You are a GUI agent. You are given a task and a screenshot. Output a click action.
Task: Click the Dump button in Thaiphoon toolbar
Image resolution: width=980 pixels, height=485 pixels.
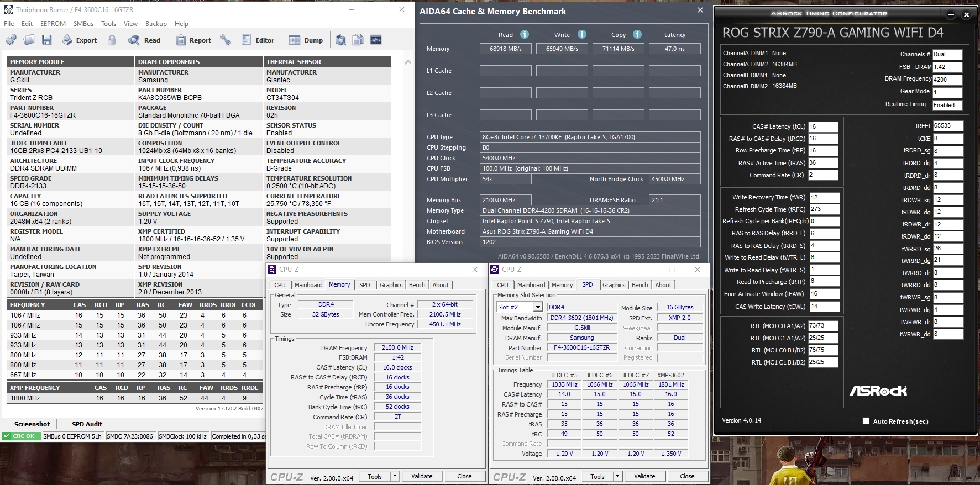point(306,40)
